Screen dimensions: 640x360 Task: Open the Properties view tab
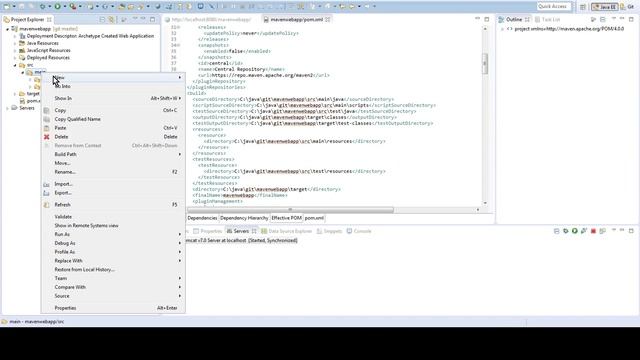[208, 231]
